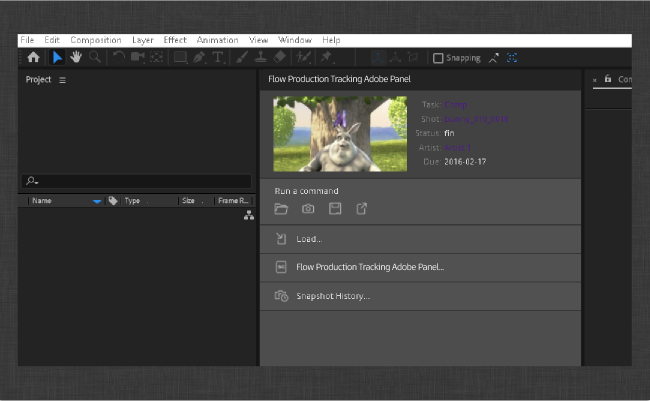Image resolution: width=650 pixels, height=401 pixels.
Task: Select the Zoom magnifier tool
Action: 95,57
